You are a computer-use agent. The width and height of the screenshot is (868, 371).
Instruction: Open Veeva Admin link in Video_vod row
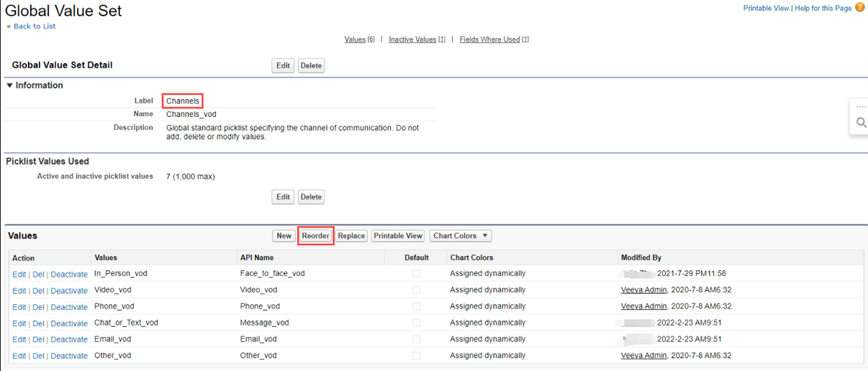(x=643, y=290)
